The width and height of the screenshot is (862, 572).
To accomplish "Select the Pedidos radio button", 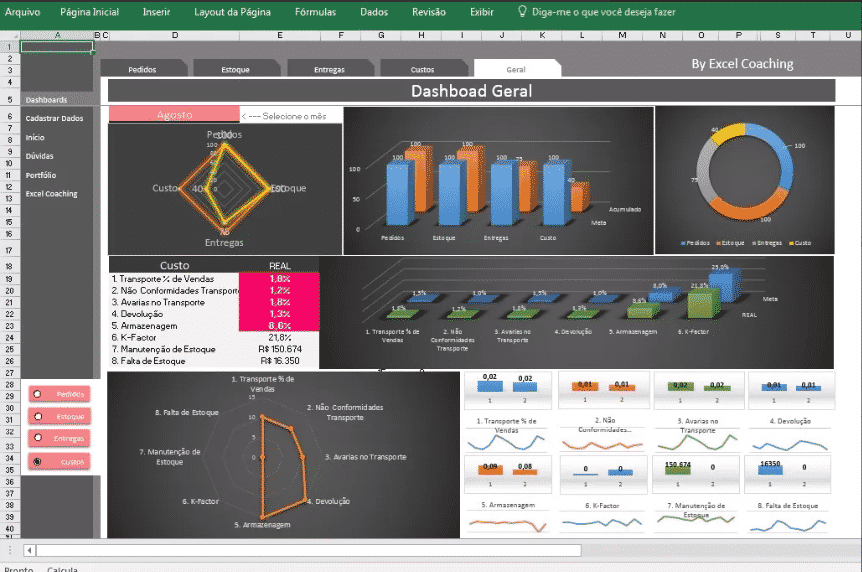I will click(37, 394).
